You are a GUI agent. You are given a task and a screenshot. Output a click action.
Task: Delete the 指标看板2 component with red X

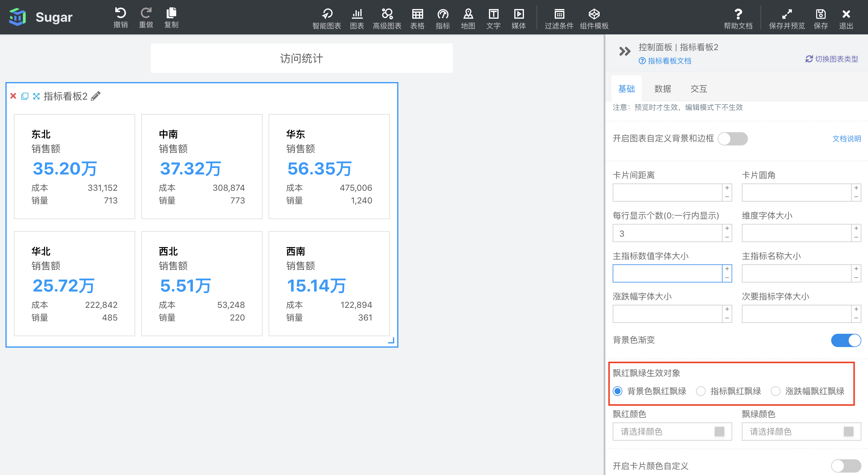pyautogui.click(x=14, y=96)
